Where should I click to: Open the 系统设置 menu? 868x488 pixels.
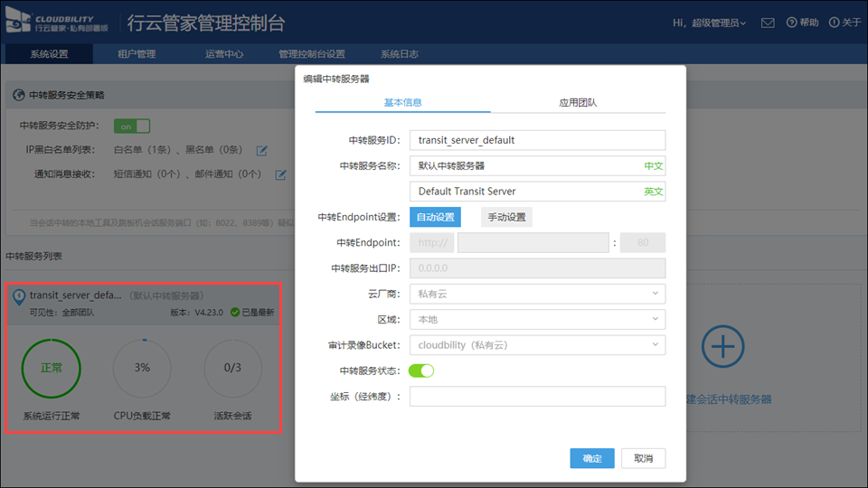pos(49,54)
